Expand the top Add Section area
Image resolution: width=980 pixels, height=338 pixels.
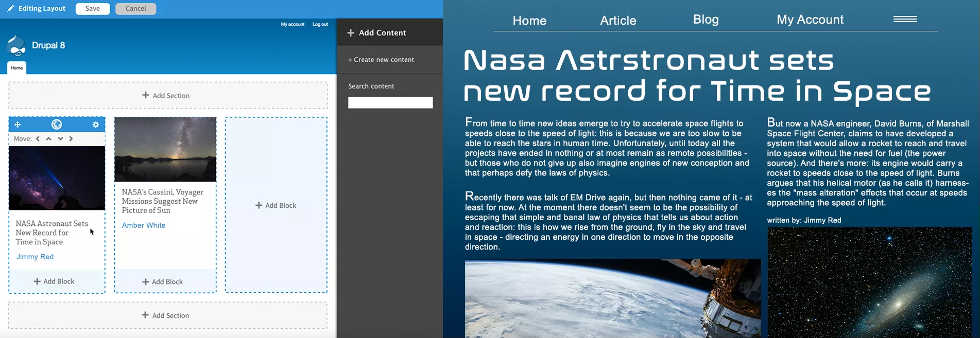(166, 96)
